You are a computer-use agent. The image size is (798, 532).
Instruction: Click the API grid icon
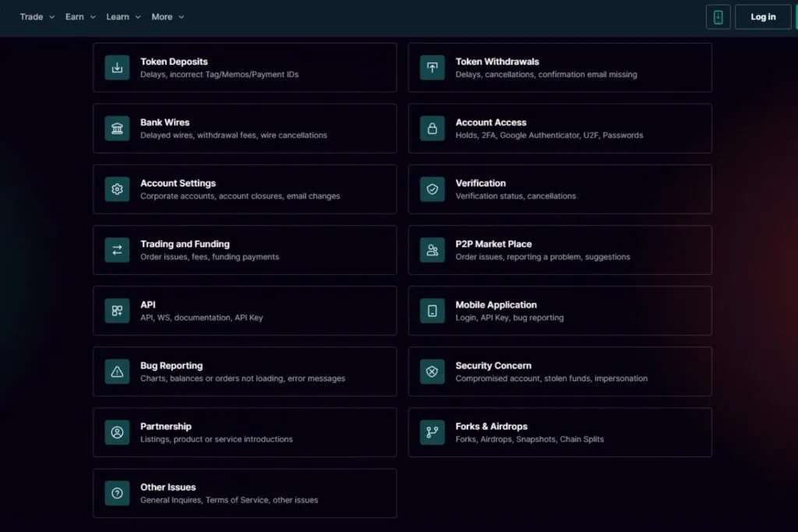[117, 311]
